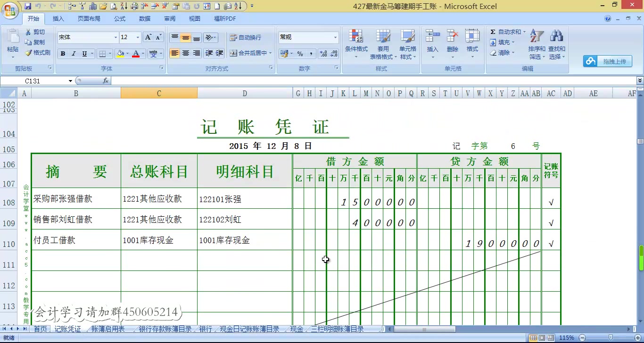The width and height of the screenshot is (644, 343).
Task: Click the fx insert function icon
Action: pyautogui.click(x=106, y=81)
